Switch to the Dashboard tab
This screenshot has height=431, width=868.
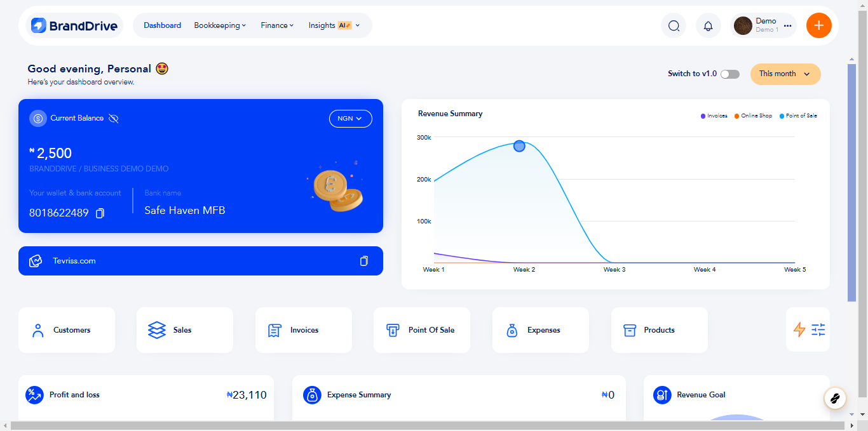click(x=162, y=25)
